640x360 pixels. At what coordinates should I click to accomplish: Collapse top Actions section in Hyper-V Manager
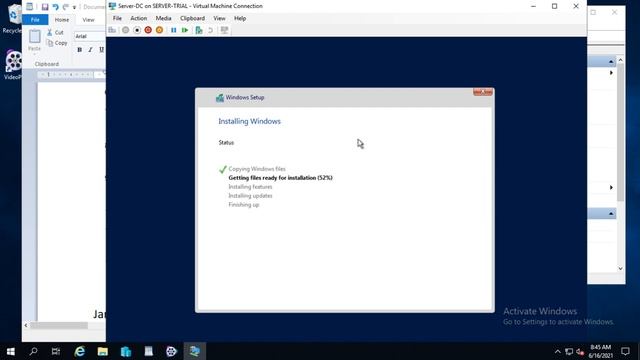(611, 62)
